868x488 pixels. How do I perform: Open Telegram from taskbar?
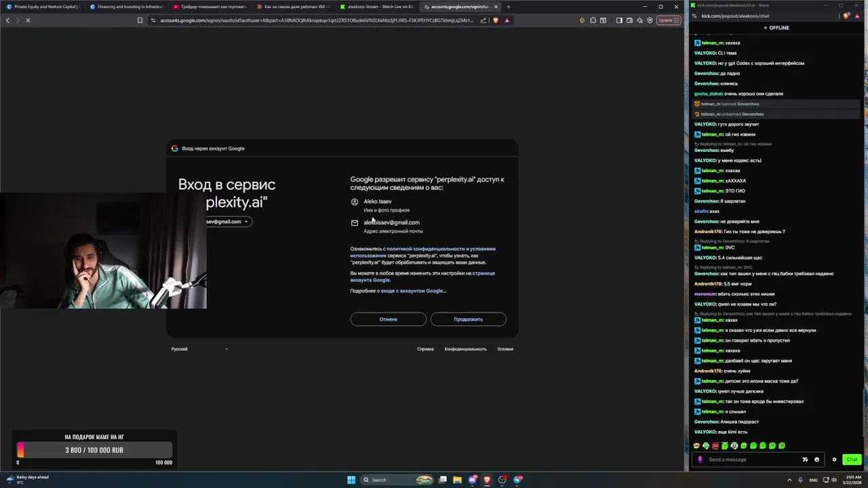pos(518,480)
